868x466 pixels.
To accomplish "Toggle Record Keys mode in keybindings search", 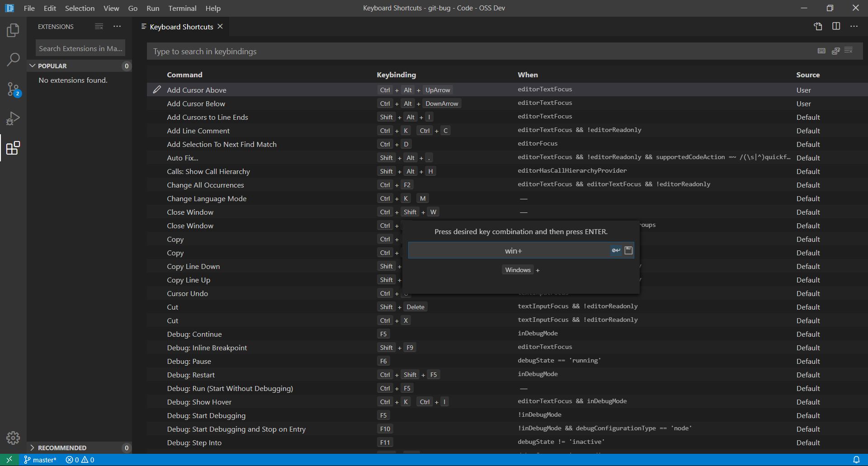I will [x=821, y=51].
